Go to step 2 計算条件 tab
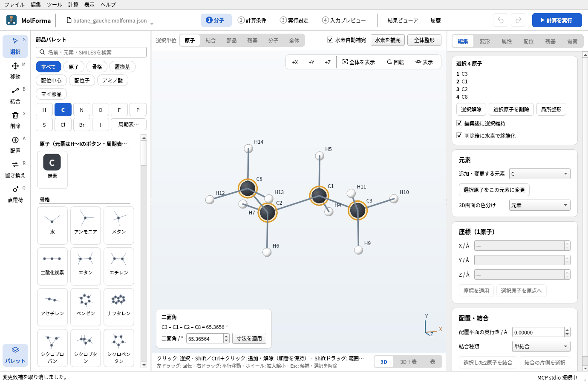The height and width of the screenshot is (383, 588). pyautogui.click(x=252, y=20)
